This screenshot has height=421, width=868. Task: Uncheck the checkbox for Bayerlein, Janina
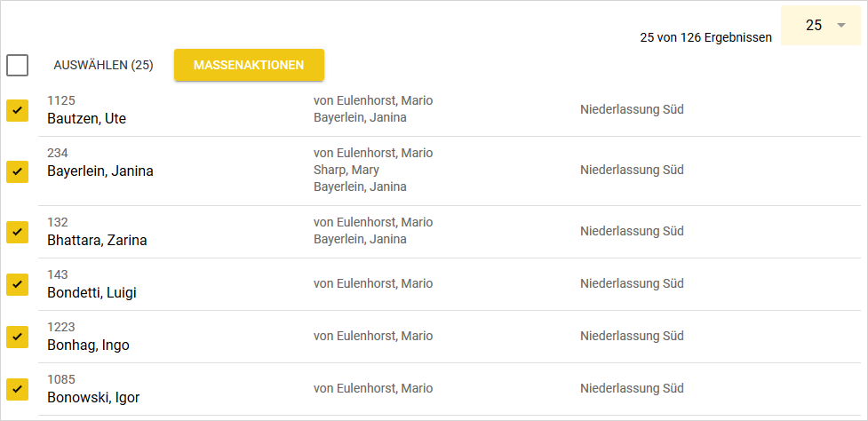(18, 171)
